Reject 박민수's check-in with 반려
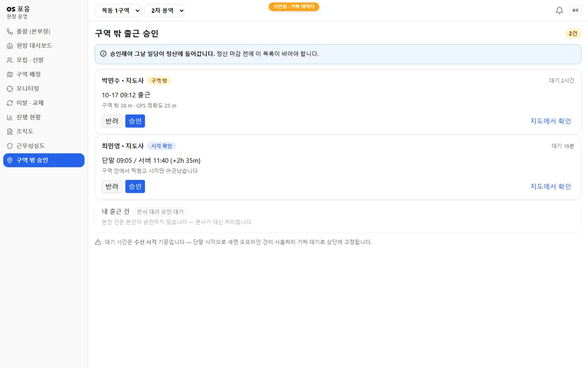Image resolution: width=588 pixels, height=368 pixels. tap(112, 121)
